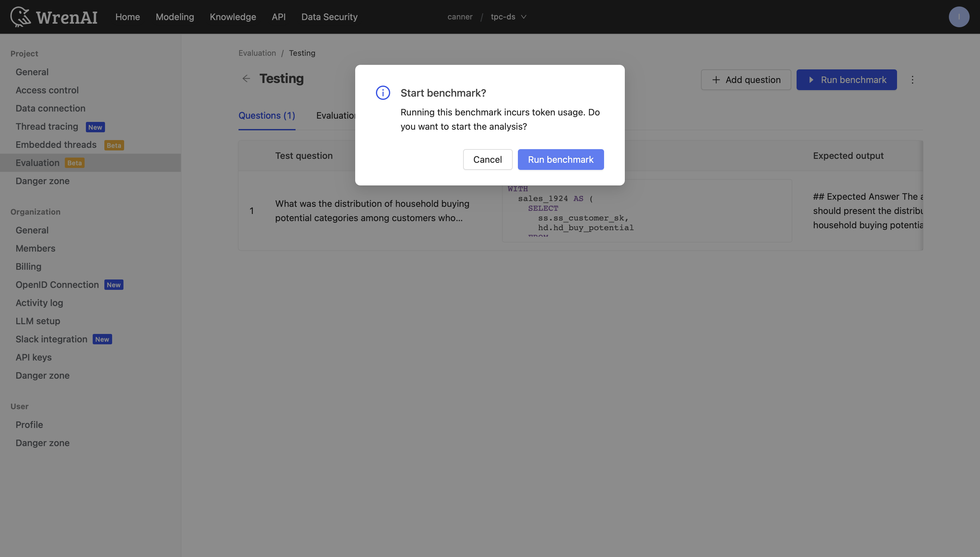
Task: Open Thread tracing in the sidebar
Action: pos(47,126)
